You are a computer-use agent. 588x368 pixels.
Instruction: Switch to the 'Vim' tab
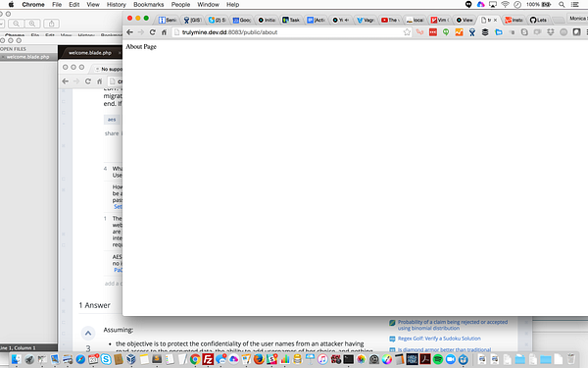(439, 20)
